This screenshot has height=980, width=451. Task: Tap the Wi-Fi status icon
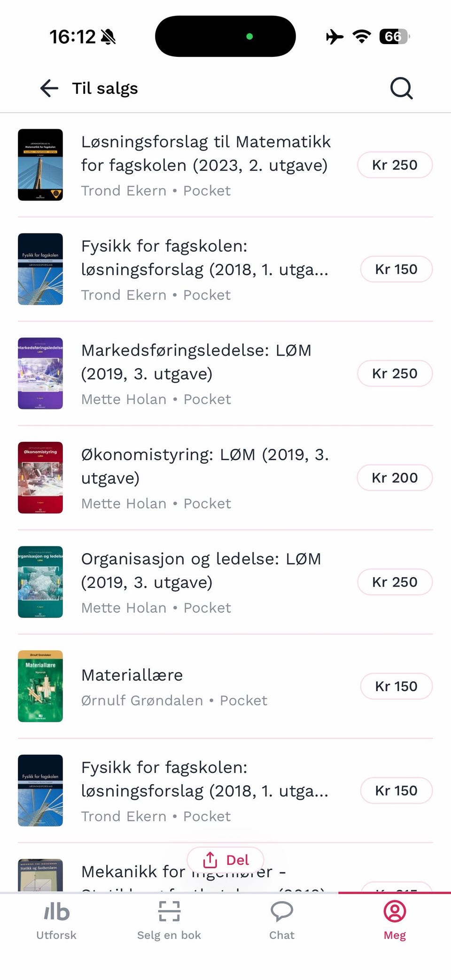(362, 36)
